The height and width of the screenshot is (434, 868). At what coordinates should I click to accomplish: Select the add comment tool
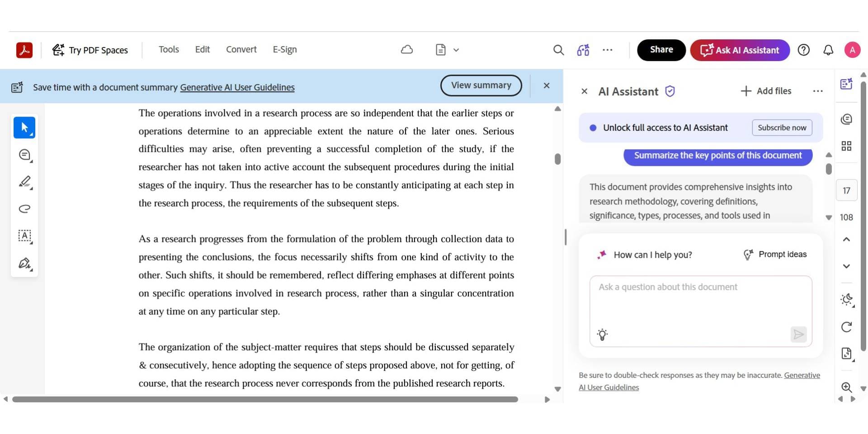(24, 155)
